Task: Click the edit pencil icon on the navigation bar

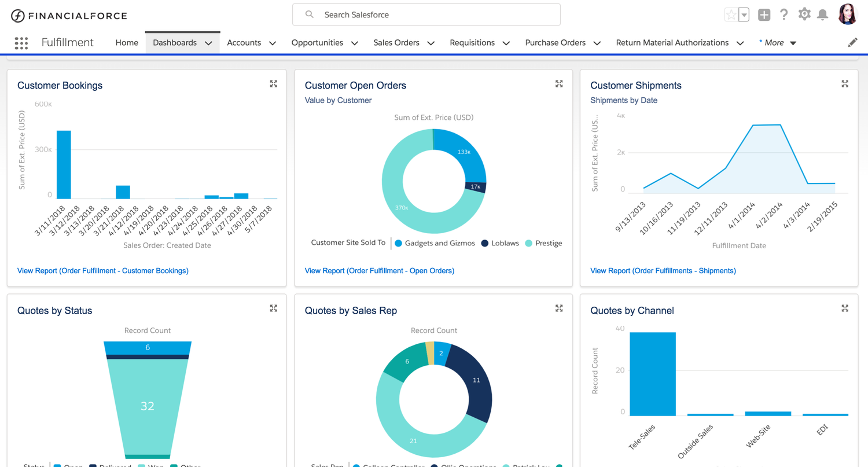Action: coord(852,42)
